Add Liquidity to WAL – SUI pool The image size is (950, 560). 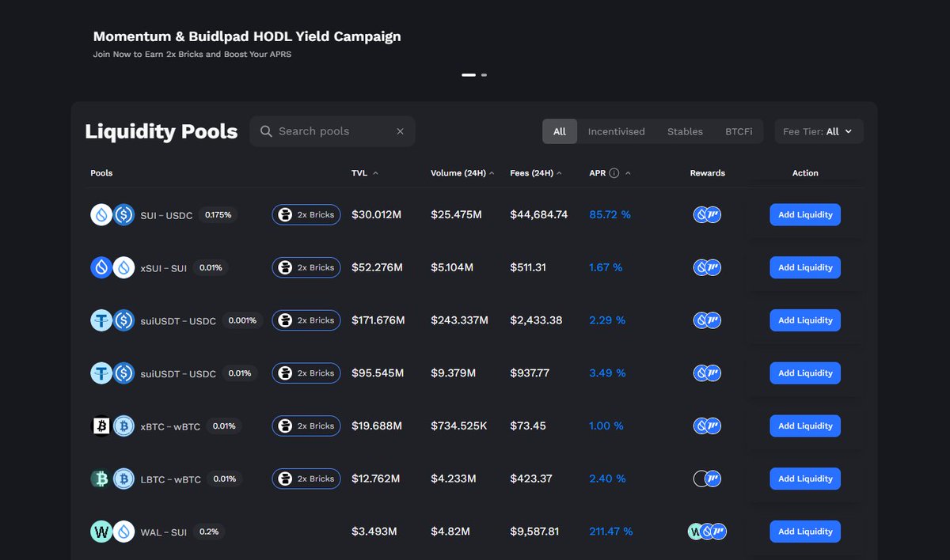(805, 532)
